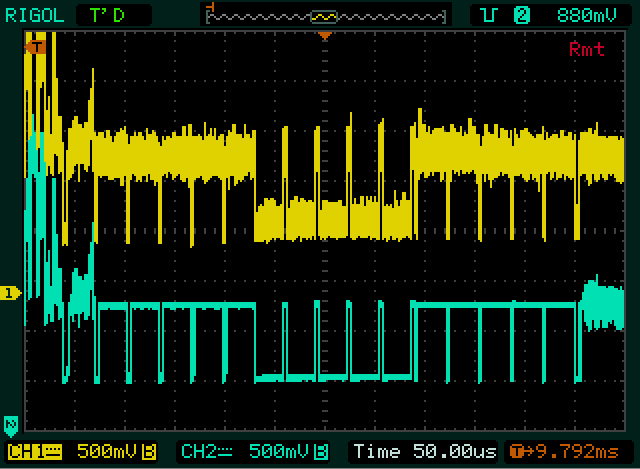Click the trigger source channel 2 badge

(521, 15)
